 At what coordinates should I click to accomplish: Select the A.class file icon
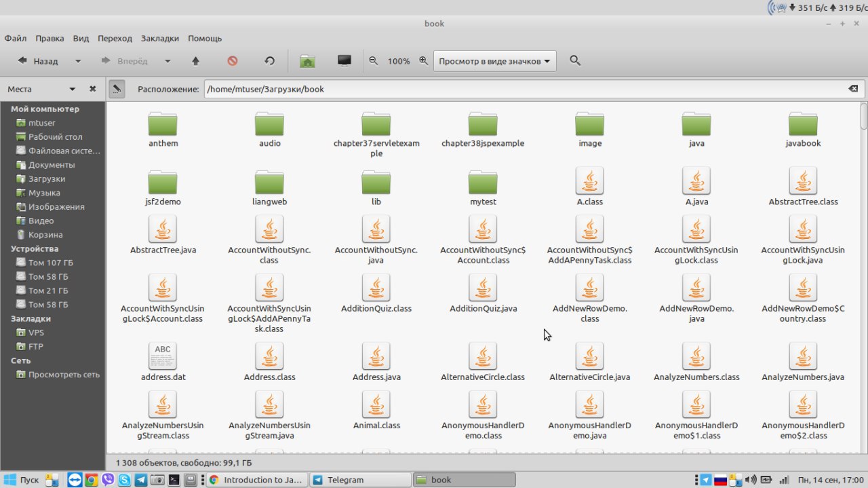click(x=589, y=181)
